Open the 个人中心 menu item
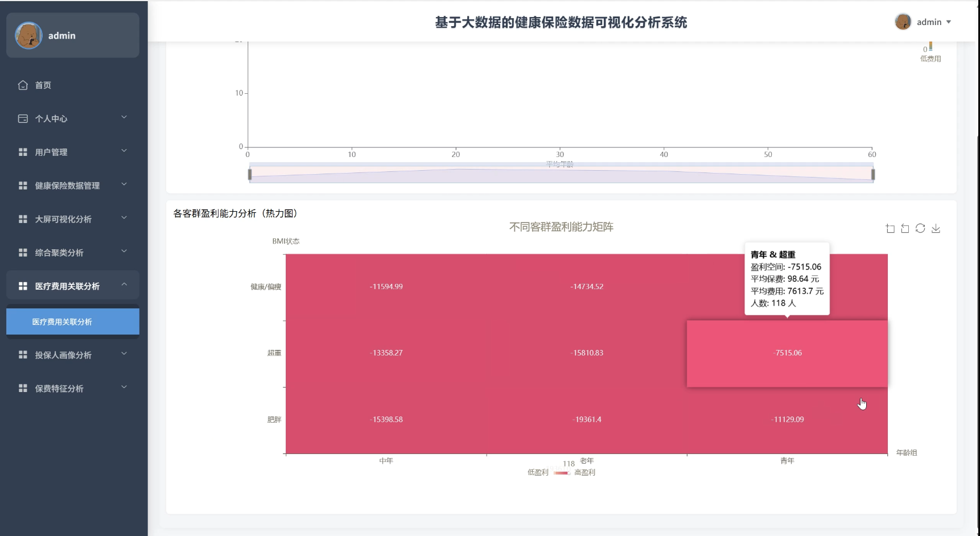The height and width of the screenshot is (536, 980). coord(73,118)
